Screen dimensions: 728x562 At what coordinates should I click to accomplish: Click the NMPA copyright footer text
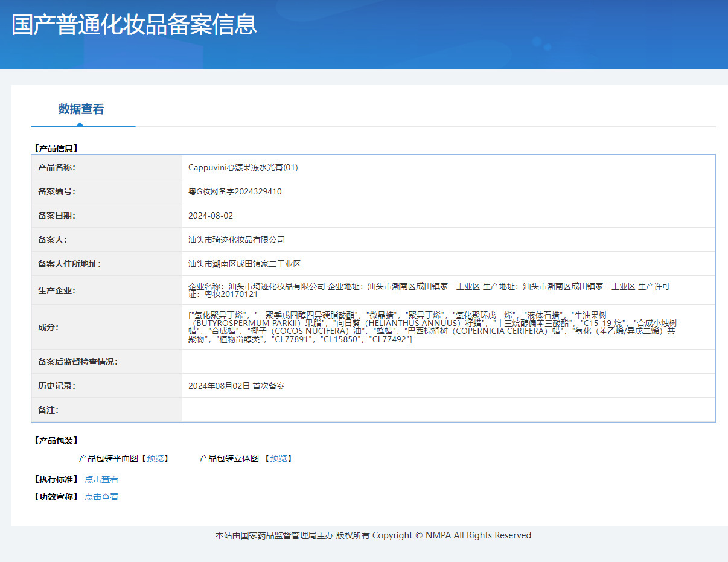pyautogui.click(x=373, y=535)
